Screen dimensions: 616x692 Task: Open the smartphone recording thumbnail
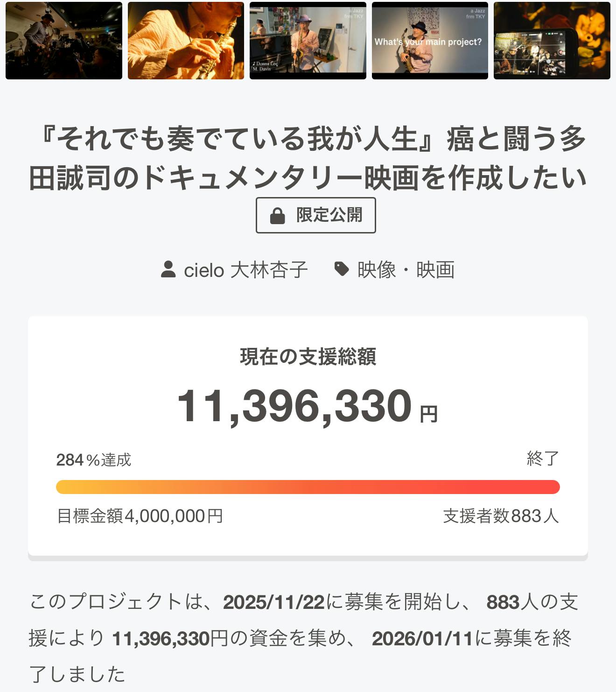pos(552,41)
